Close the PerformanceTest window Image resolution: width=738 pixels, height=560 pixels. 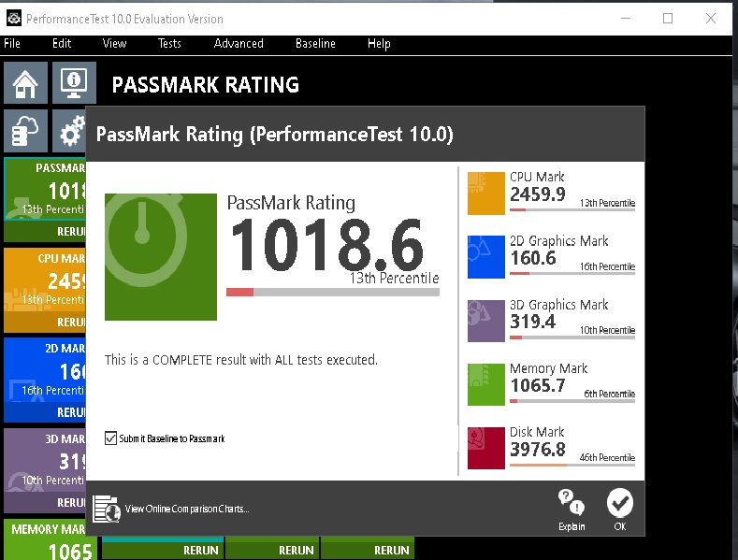tap(711, 19)
